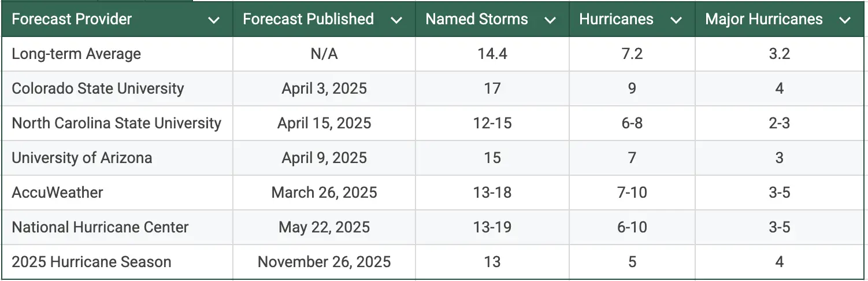Click the AccuWeather row label
Screen dimensions: 868x281
click(57, 193)
